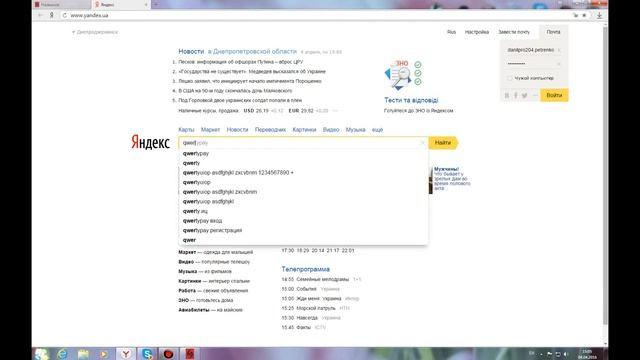This screenshot has width=640, height=360.
Task: Clear the search field with X icon
Action: [x=422, y=143]
